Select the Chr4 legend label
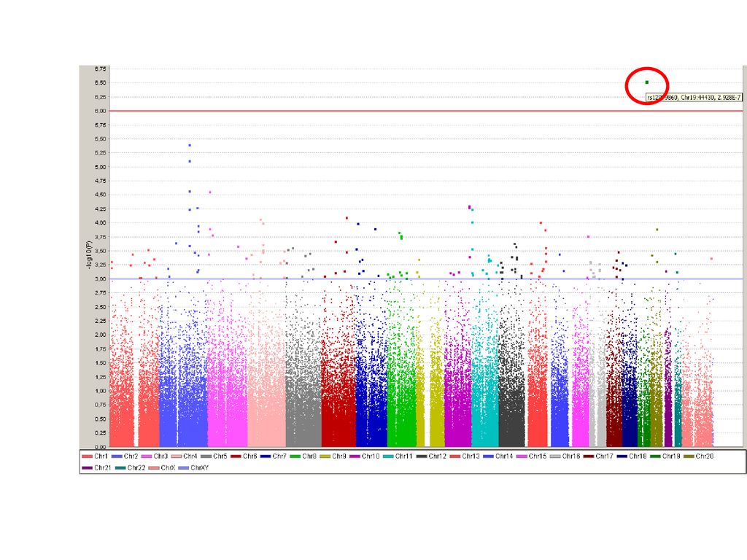This screenshot has height=560, width=747. [190, 456]
